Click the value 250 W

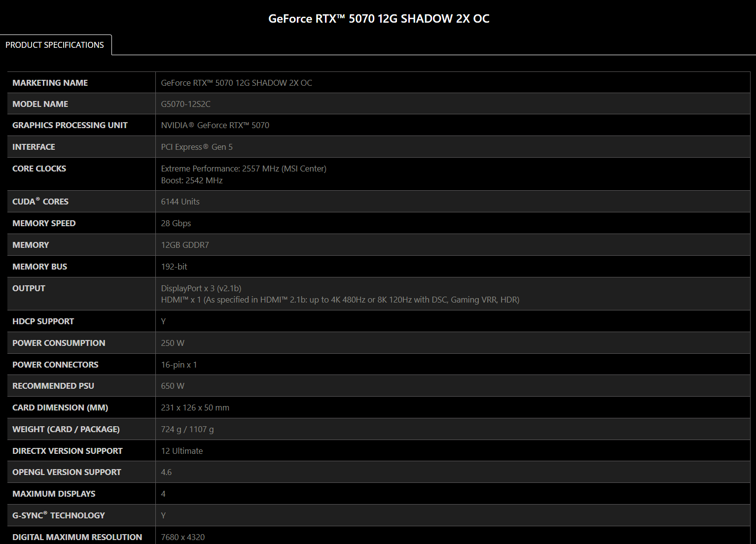[173, 343]
